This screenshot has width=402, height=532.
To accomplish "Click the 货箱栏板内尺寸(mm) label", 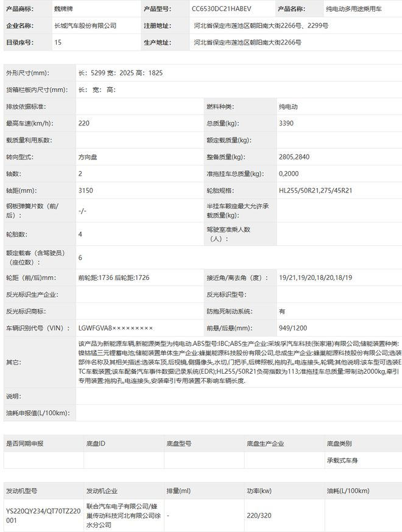I will [37, 90].
